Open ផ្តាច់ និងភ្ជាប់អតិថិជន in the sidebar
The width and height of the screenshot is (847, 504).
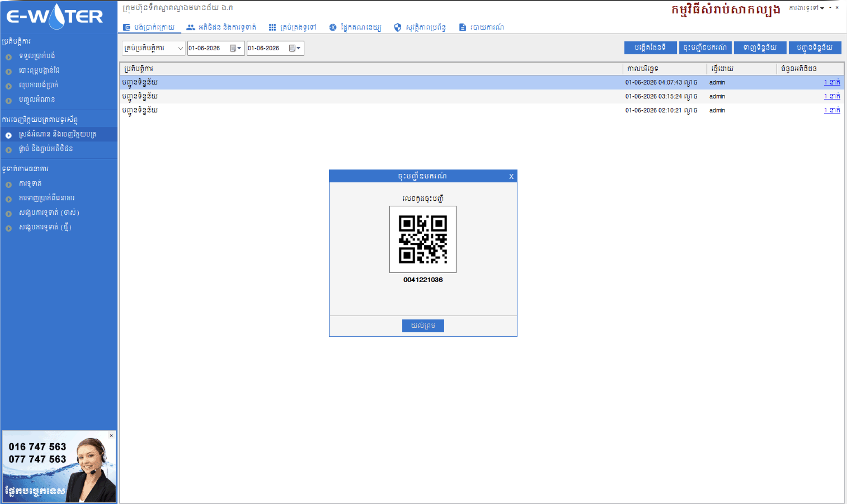pyautogui.click(x=46, y=149)
